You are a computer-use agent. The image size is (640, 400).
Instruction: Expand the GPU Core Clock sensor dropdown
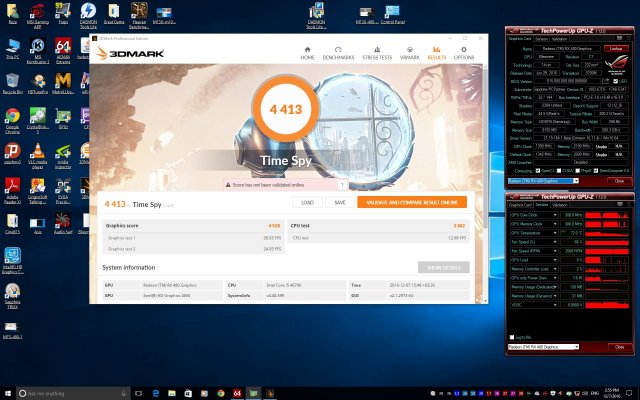click(x=557, y=214)
